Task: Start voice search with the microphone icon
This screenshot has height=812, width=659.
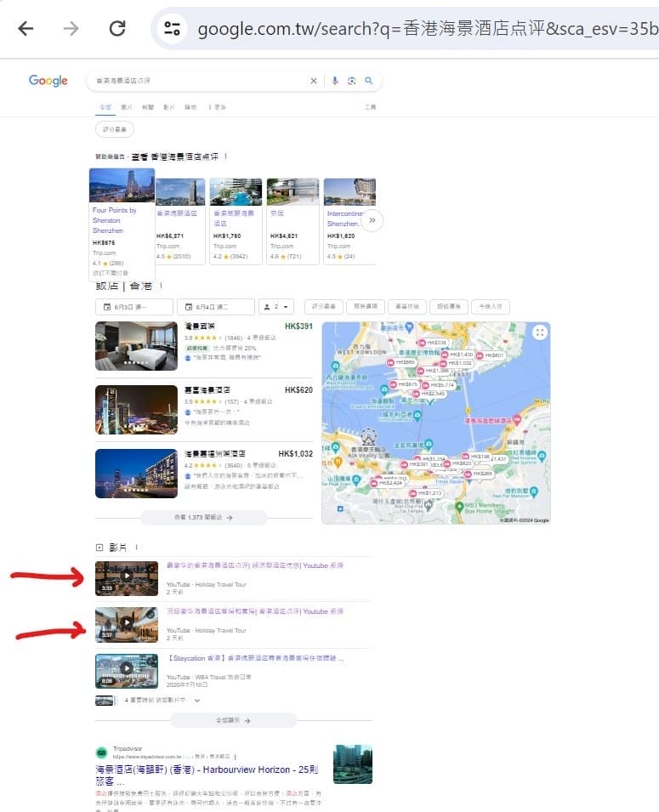Action: click(335, 81)
